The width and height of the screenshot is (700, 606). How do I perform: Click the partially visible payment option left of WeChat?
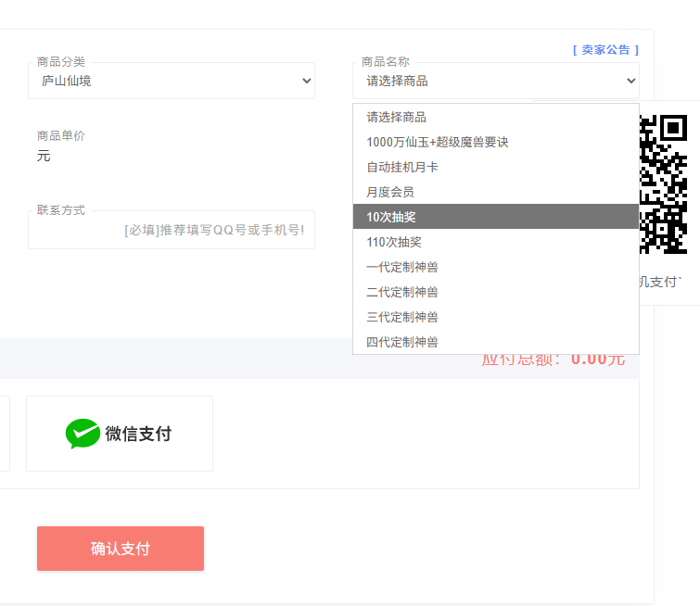[x=4, y=434]
